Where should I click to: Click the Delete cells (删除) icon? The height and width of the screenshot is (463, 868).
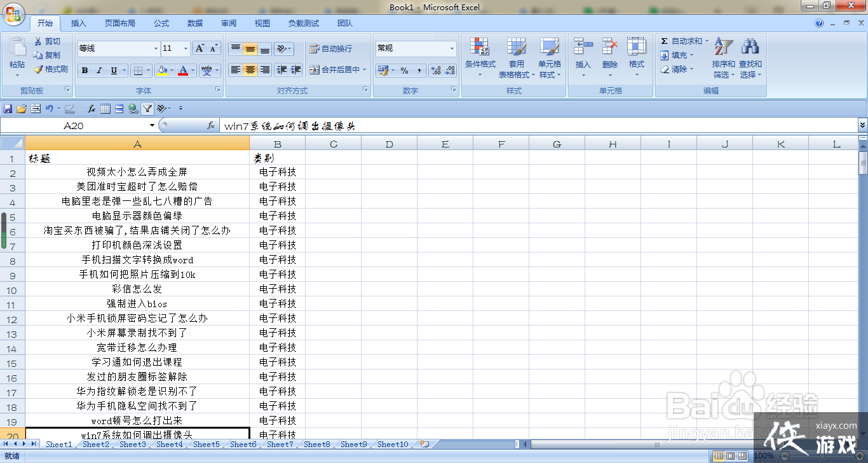[x=610, y=46]
